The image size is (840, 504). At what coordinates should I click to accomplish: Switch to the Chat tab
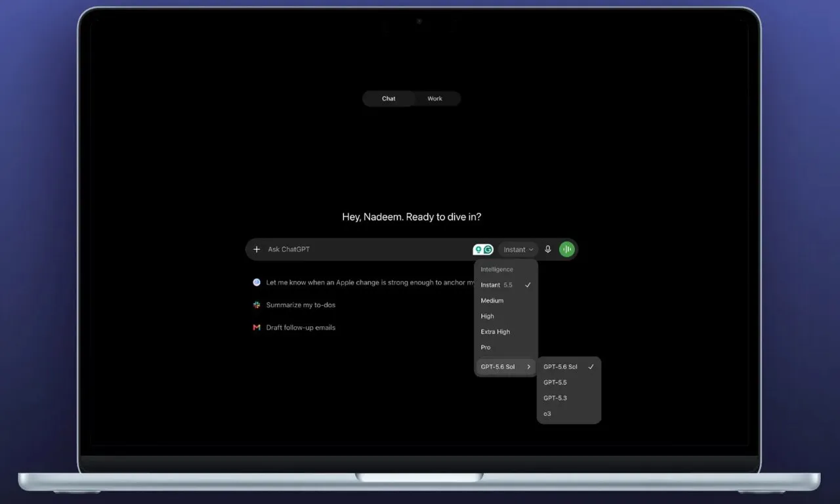click(388, 98)
